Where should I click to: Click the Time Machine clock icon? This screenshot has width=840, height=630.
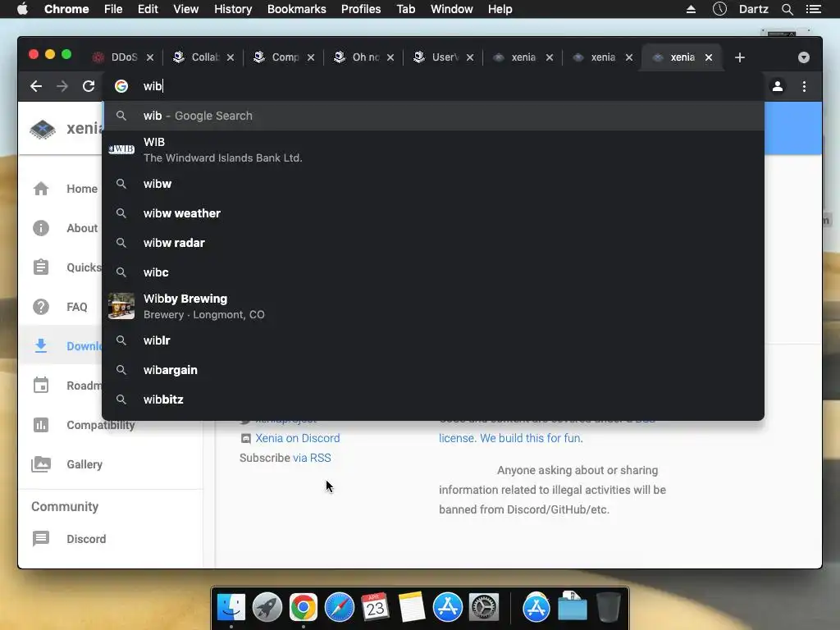point(719,9)
